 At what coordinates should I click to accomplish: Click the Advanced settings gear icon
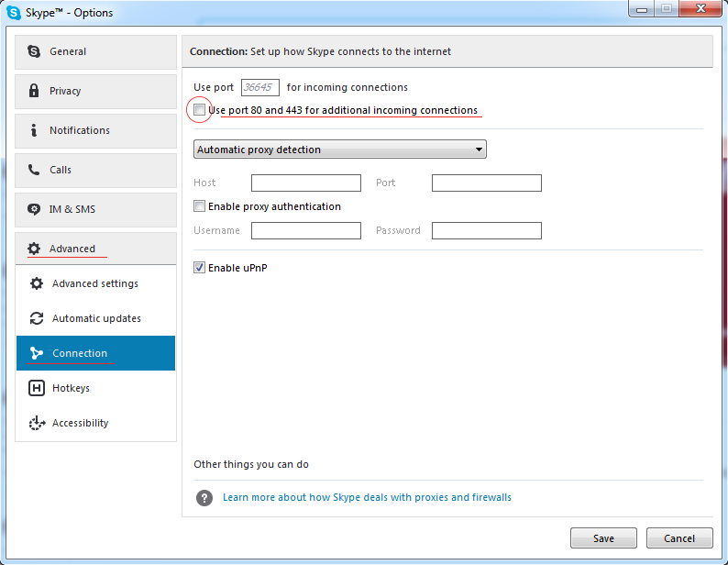(37, 283)
